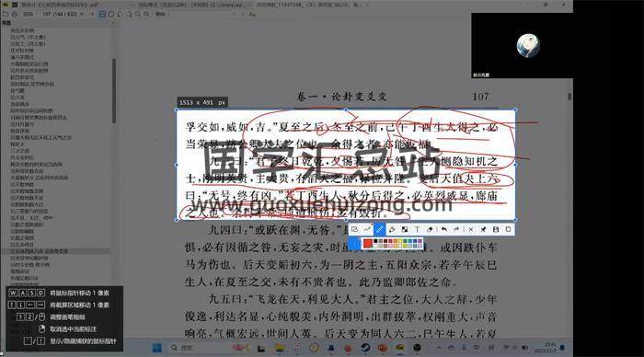Click the highlighted bookmark row in sidebar
Viewport: 644px width, 357px height.
pos(55,251)
